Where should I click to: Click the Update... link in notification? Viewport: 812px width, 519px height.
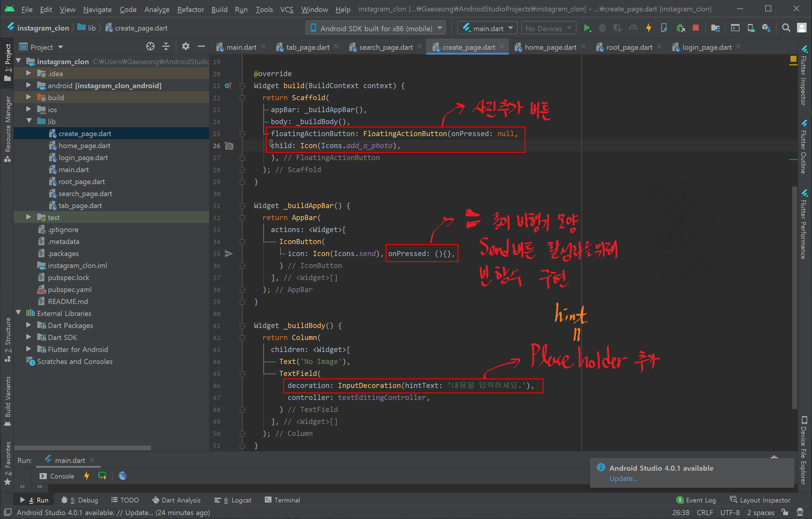pos(623,479)
